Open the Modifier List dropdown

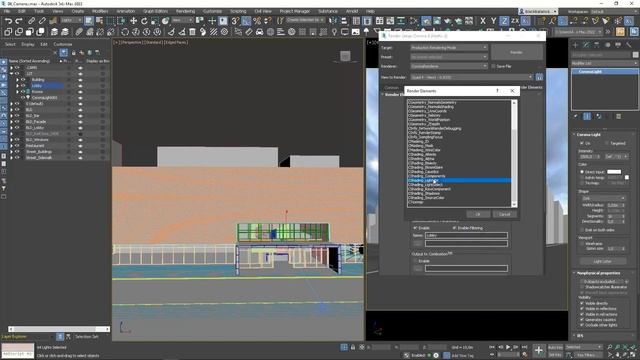(605, 63)
